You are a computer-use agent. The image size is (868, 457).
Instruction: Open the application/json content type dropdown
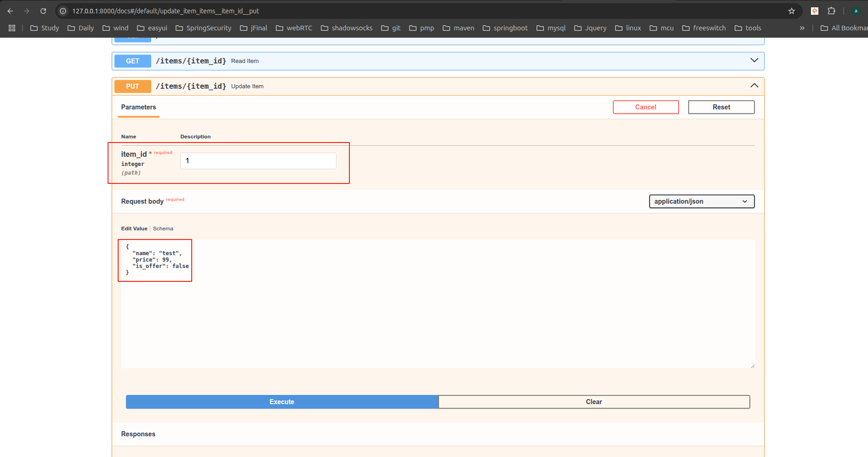click(x=701, y=201)
